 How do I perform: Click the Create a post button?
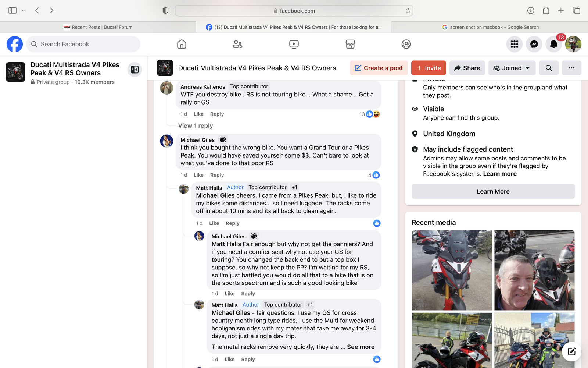coord(379,68)
